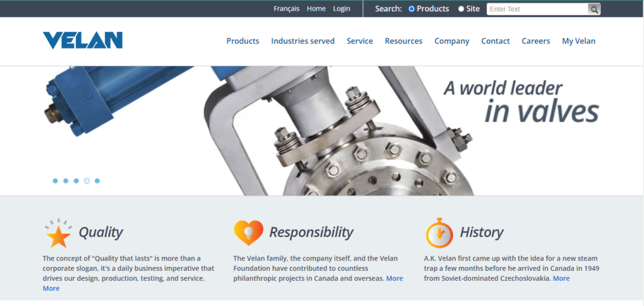Viewport: 644px width, 306px height.
Task: Click the Login link
Action: pos(341,9)
